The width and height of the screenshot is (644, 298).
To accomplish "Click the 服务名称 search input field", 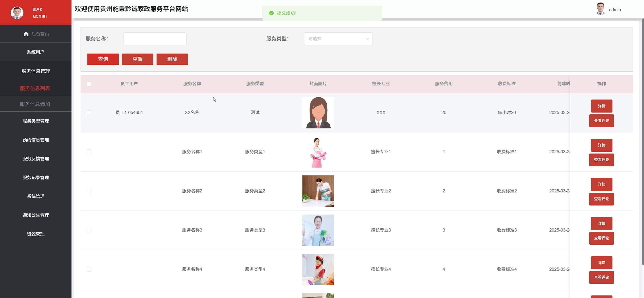I will [x=155, y=39].
